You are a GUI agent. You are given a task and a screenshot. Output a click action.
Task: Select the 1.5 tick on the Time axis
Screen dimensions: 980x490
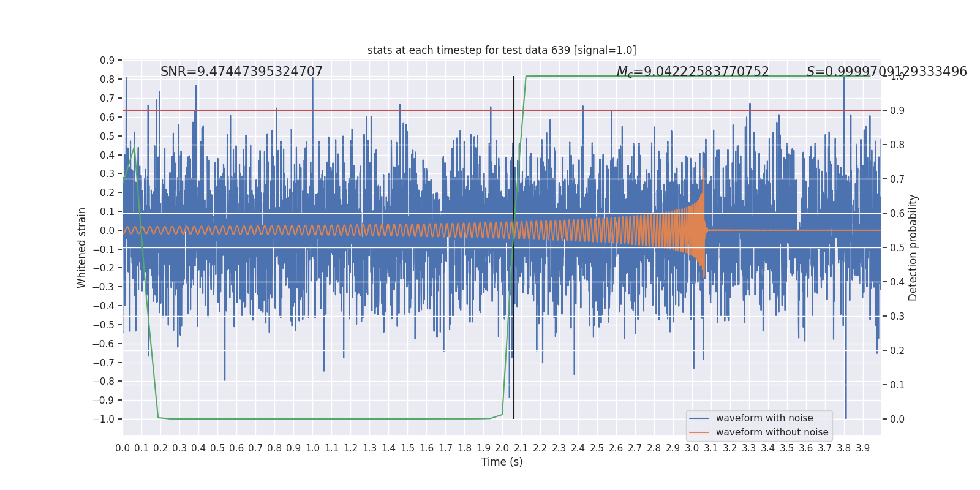pyautogui.click(x=407, y=448)
